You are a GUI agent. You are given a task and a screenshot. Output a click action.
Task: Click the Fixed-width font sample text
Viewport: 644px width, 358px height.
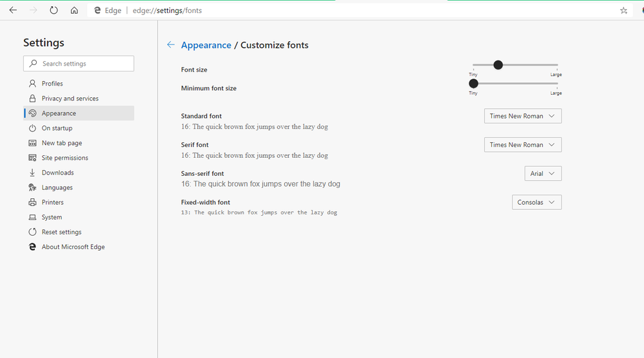[259, 212]
